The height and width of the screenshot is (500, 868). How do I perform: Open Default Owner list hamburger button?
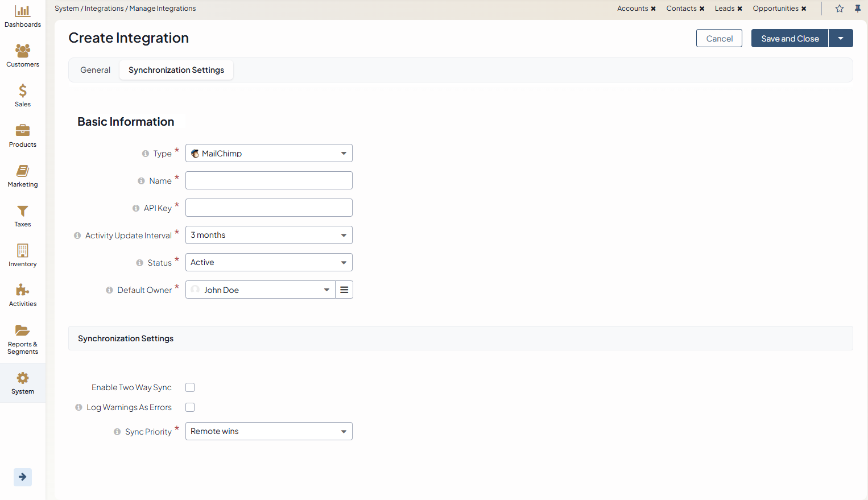pos(344,290)
